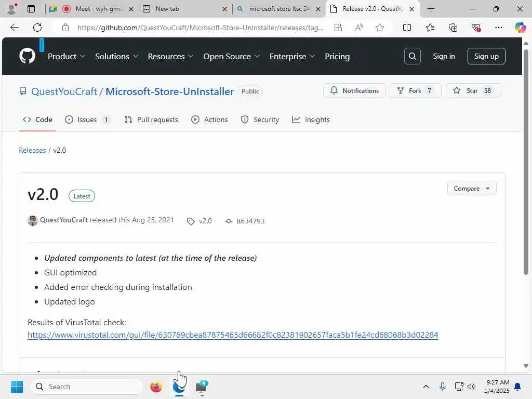Click the v2.0 tag icon
The image size is (532, 399).
click(x=191, y=221)
